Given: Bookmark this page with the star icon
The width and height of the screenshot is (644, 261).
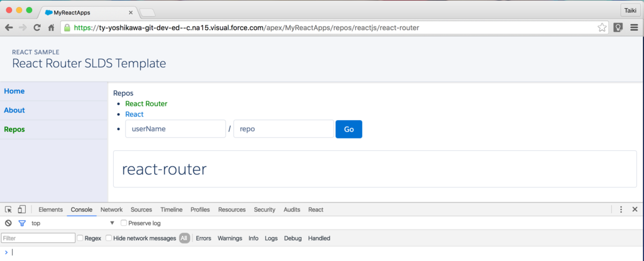Looking at the screenshot, I should [x=602, y=28].
